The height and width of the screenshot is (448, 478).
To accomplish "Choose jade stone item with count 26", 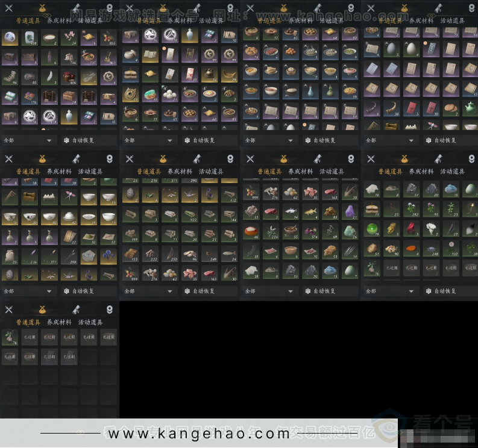I will click(x=350, y=231).
